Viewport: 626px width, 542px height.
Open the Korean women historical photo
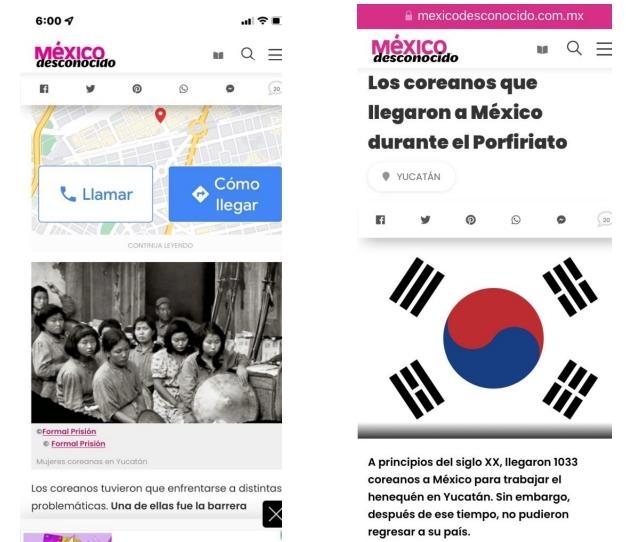[156, 342]
